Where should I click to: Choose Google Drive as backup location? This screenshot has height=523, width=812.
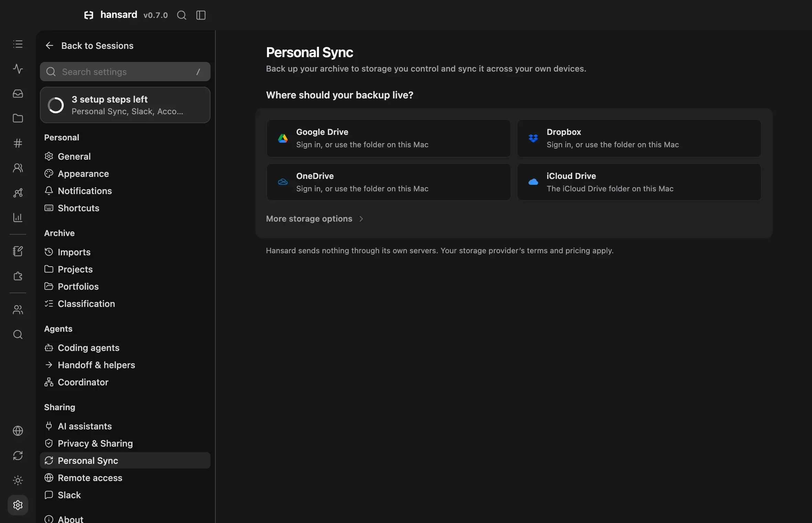(388, 138)
